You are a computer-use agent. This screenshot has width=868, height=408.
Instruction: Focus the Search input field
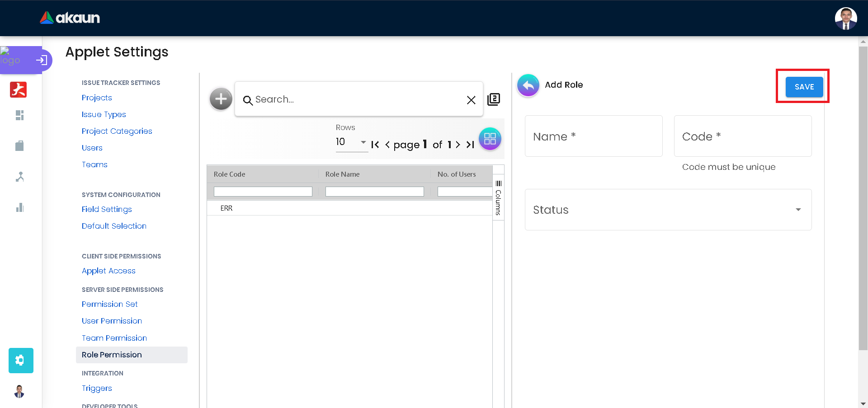tap(359, 99)
